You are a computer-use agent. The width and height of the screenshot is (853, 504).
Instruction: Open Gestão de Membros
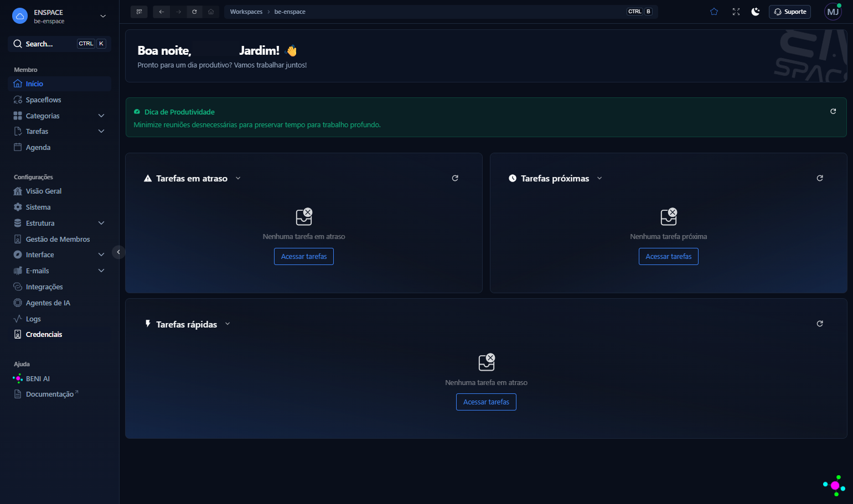pos(60,239)
